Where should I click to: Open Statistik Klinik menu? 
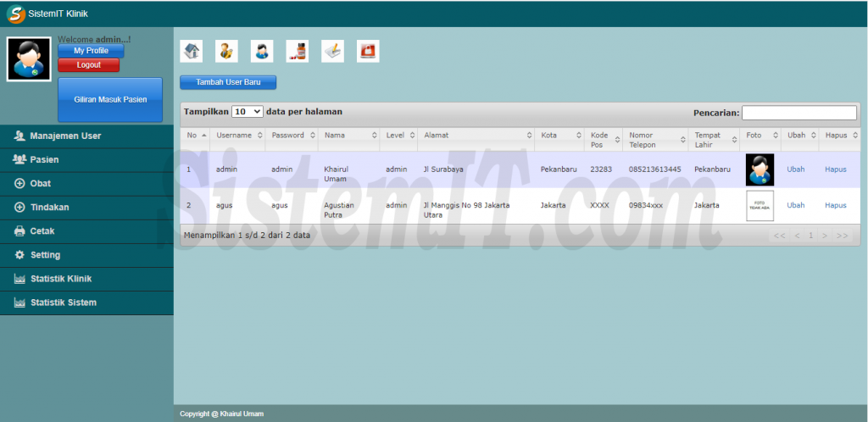coord(87,279)
